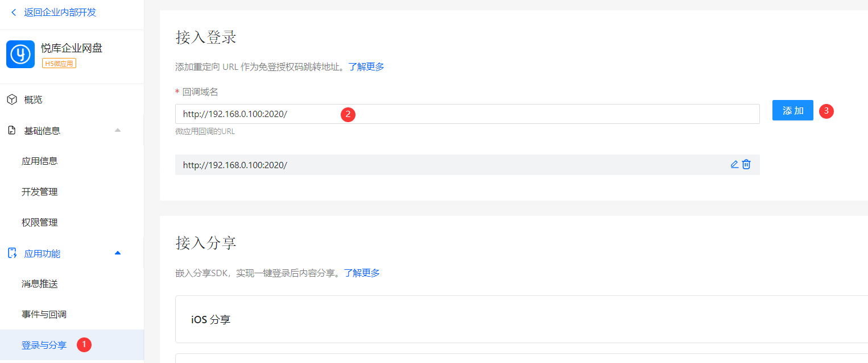Delete the saved callback URL via trash icon

[746, 165]
